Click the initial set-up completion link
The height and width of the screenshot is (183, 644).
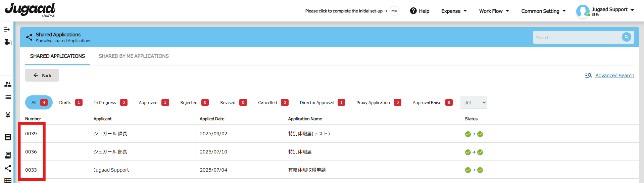pos(346,11)
